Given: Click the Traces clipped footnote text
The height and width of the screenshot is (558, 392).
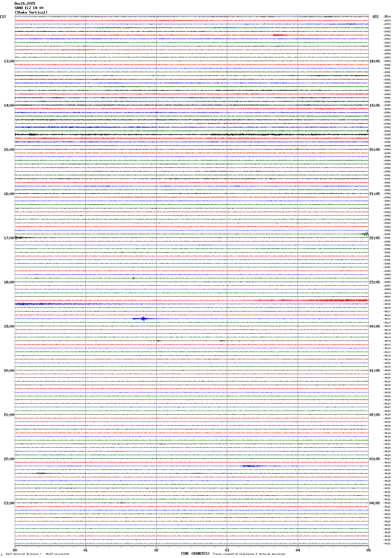Looking at the screenshot, I should [x=249, y=554].
